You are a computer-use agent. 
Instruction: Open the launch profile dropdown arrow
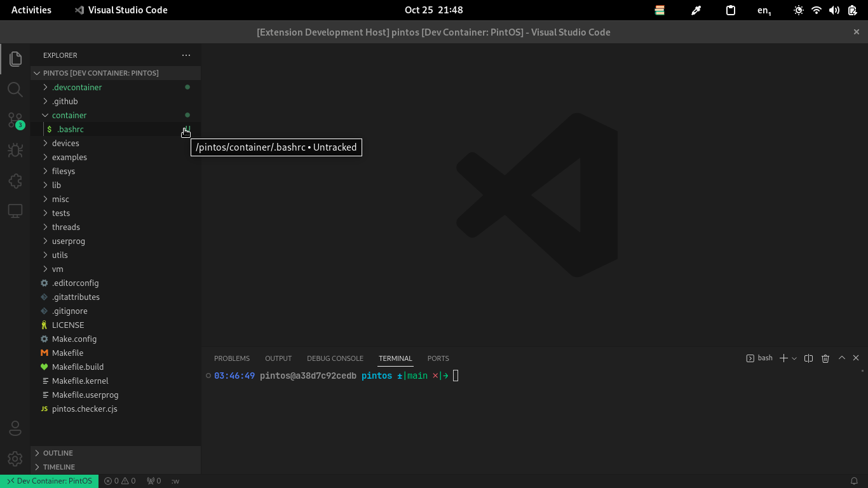(794, 358)
